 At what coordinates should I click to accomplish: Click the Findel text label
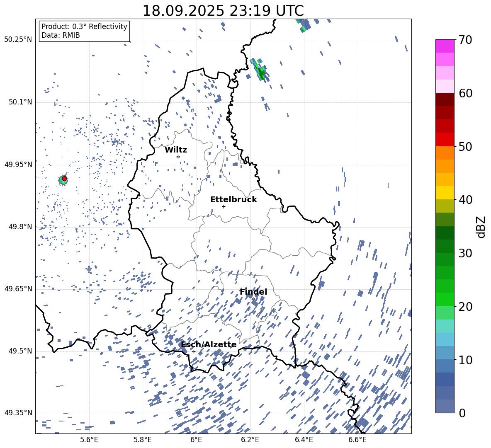[253, 292]
